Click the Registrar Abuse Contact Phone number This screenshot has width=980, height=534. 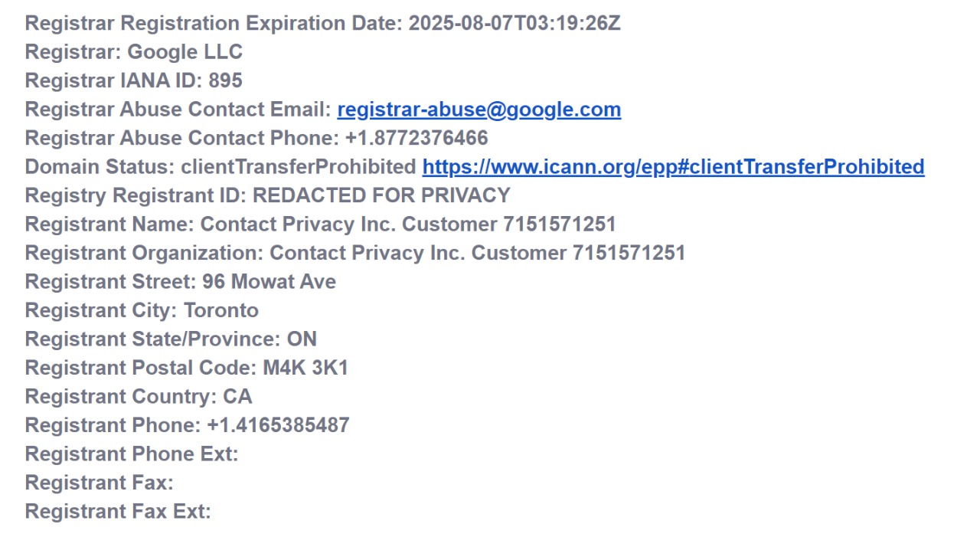[x=416, y=138]
